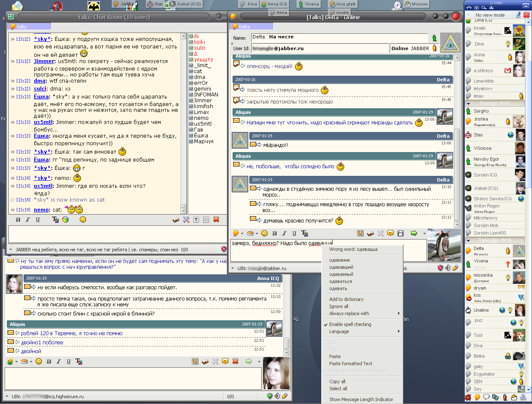Open smiley picker in Delta chat toolbar

[x=264, y=233]
